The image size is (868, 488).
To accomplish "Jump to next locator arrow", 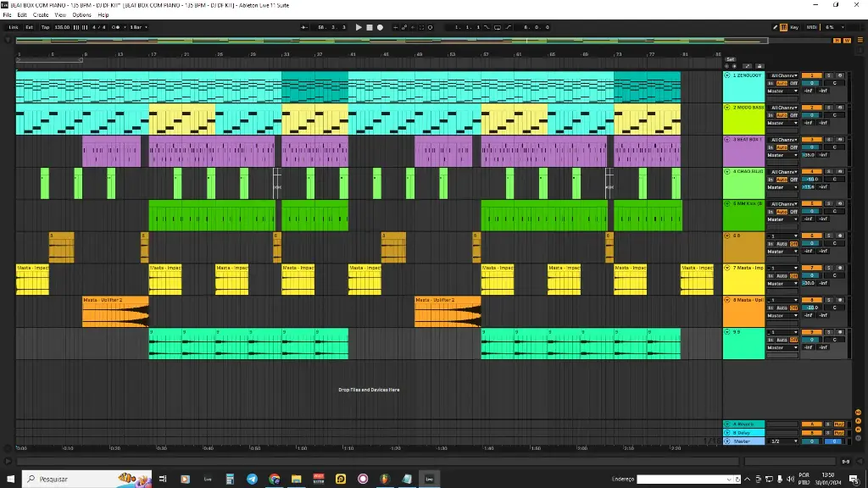I will [735, 66].
